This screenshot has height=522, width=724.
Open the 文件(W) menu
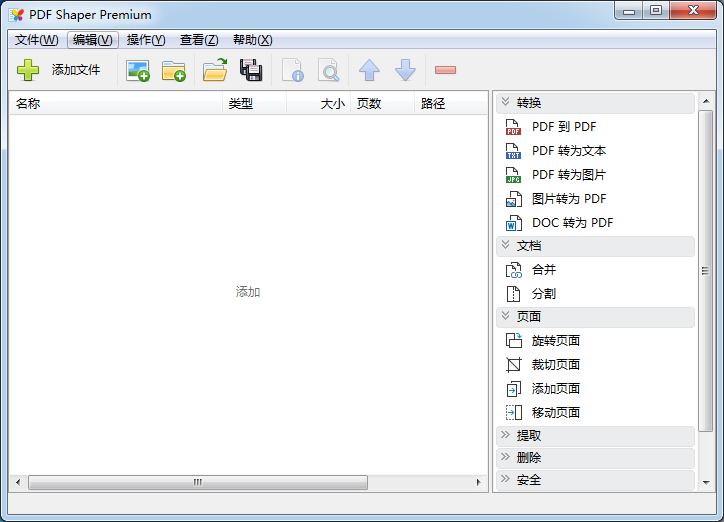36,40
